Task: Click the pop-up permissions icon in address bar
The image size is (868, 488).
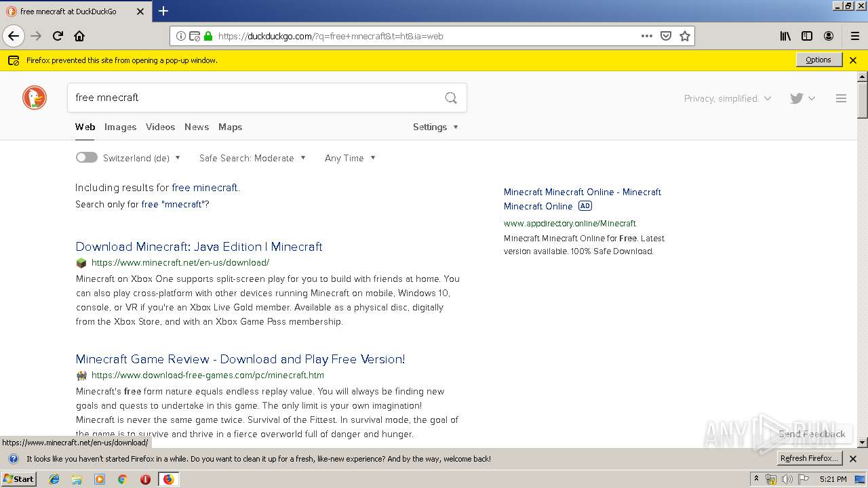Action: tap(195, 36)
